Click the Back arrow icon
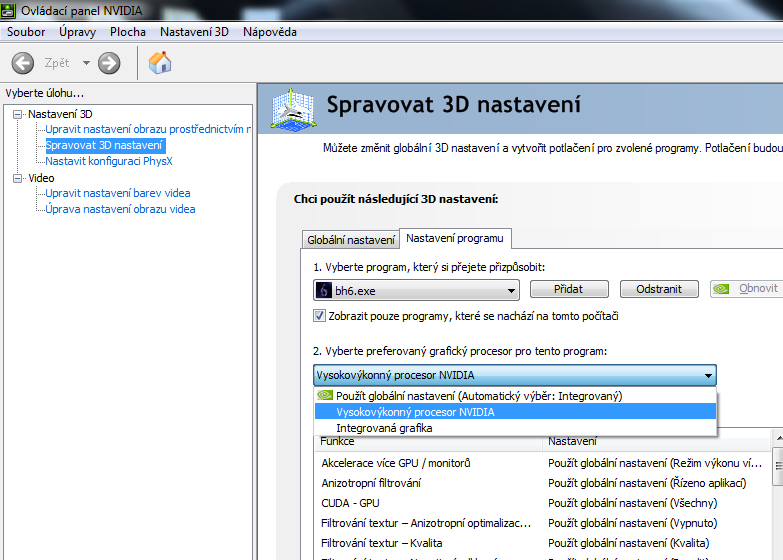This screenshot has width=783, height=560. point(22,63)
